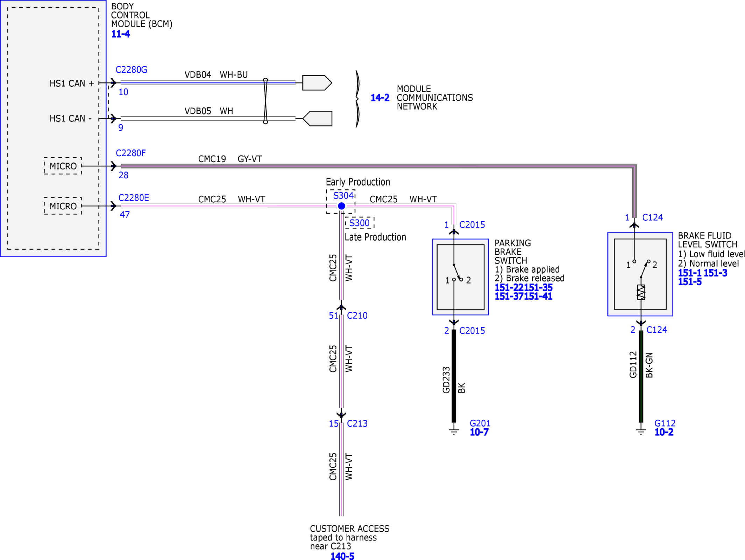Click the C213 connector label

(357, 424)
